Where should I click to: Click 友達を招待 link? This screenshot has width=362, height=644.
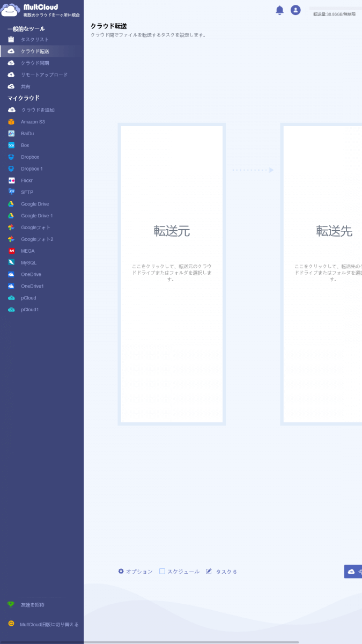[33, 605]
